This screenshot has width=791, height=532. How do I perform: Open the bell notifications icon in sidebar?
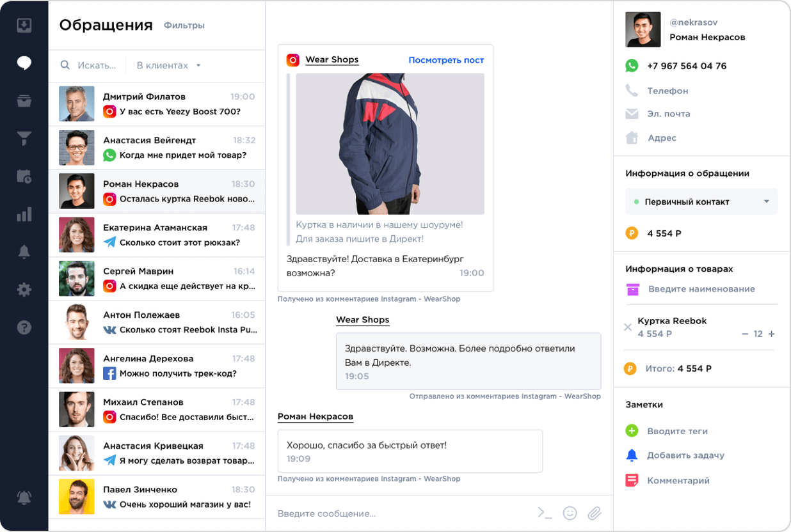click(x=24, y=252)
